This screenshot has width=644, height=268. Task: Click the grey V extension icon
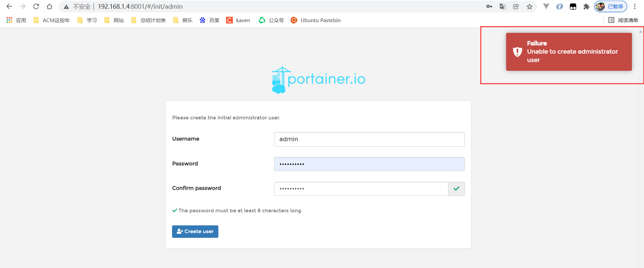click(x=546, y=6)
